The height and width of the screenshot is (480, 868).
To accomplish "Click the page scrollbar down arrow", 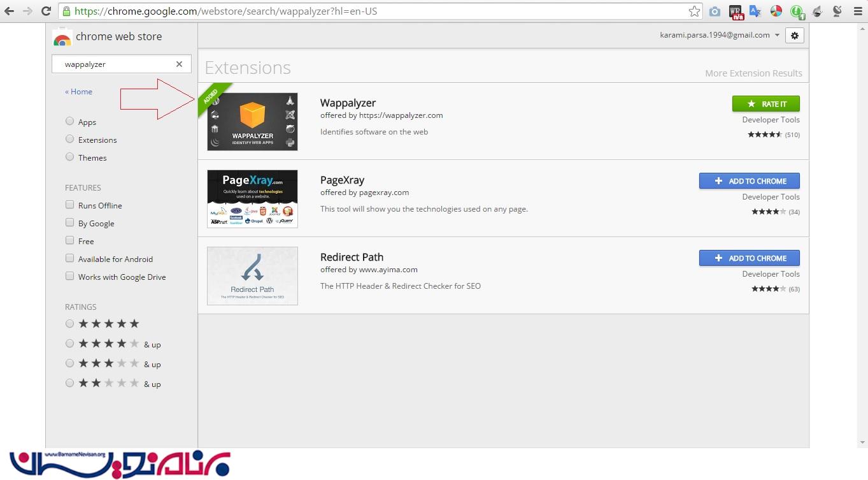I will [862, 442].
